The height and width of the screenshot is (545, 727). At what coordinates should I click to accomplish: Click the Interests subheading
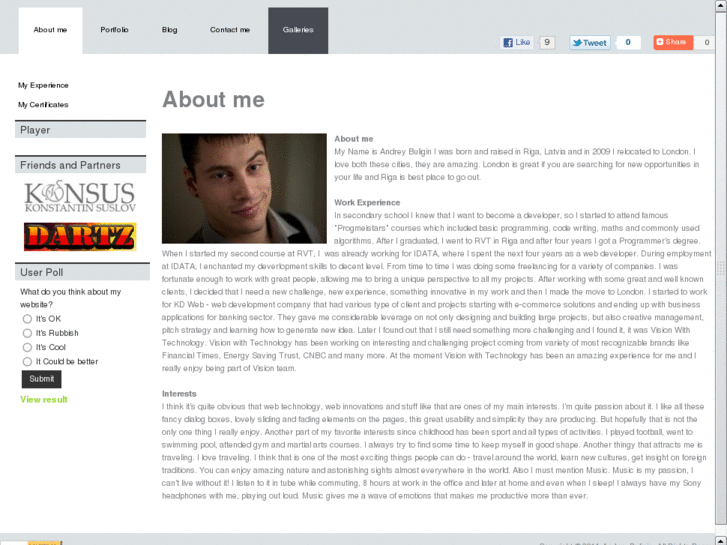pos(179,394)
